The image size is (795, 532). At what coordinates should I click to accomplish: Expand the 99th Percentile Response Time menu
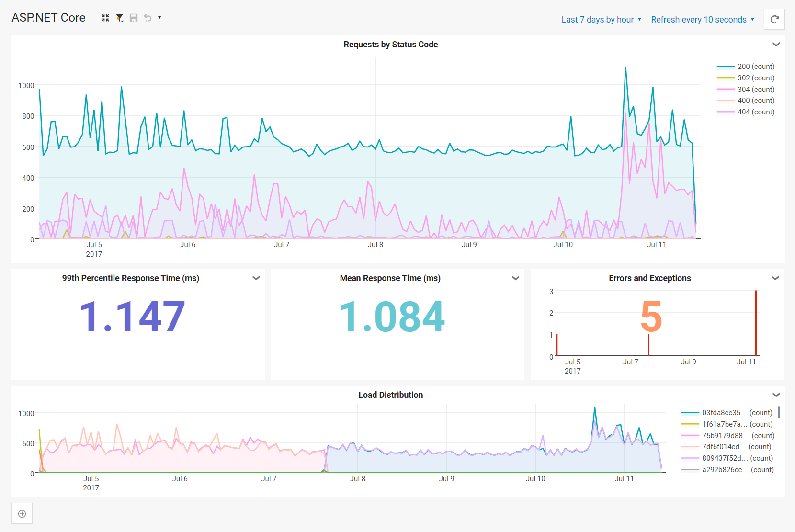point(256,278)
